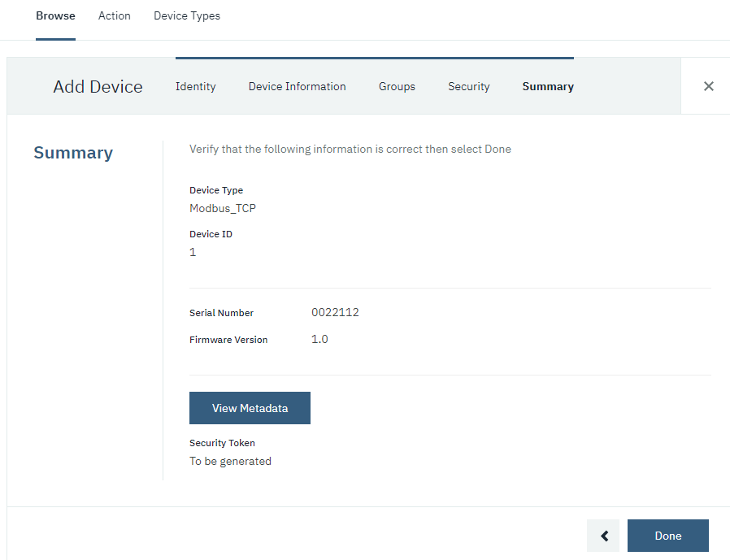Go back to the previous wizard step
The height and width of the screenshot is (560, 730).
coord(603,535)
